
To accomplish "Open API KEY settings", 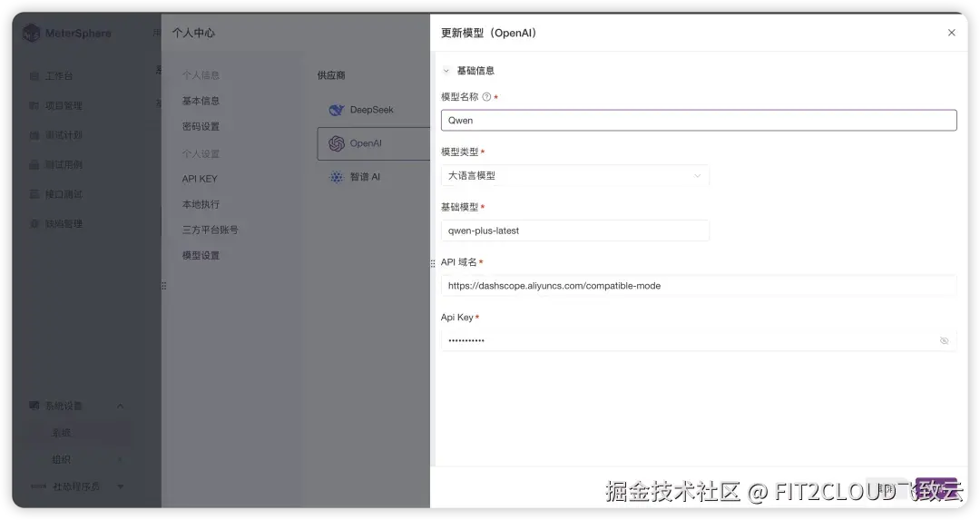I will [x=200, y=179].
